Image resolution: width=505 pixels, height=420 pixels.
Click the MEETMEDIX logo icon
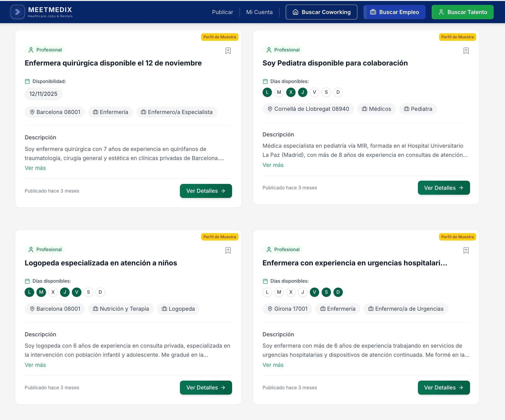17,12
